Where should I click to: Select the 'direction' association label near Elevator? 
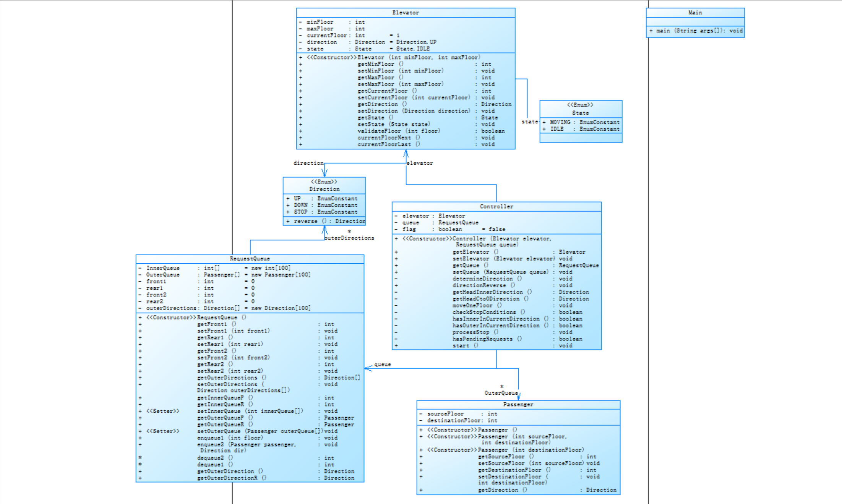click(308, 163)
